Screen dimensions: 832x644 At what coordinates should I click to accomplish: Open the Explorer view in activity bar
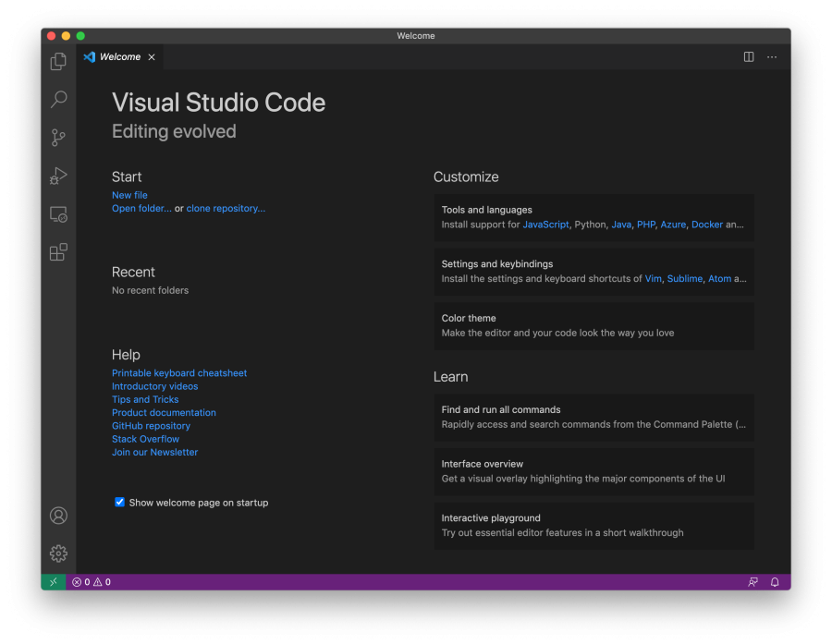click(58, 62)
